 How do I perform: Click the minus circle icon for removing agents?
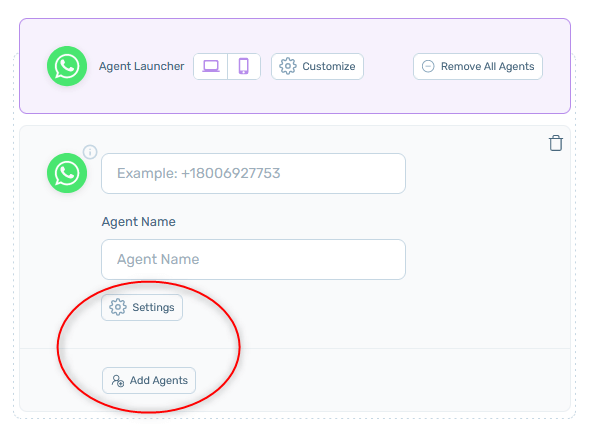(428, 66)
